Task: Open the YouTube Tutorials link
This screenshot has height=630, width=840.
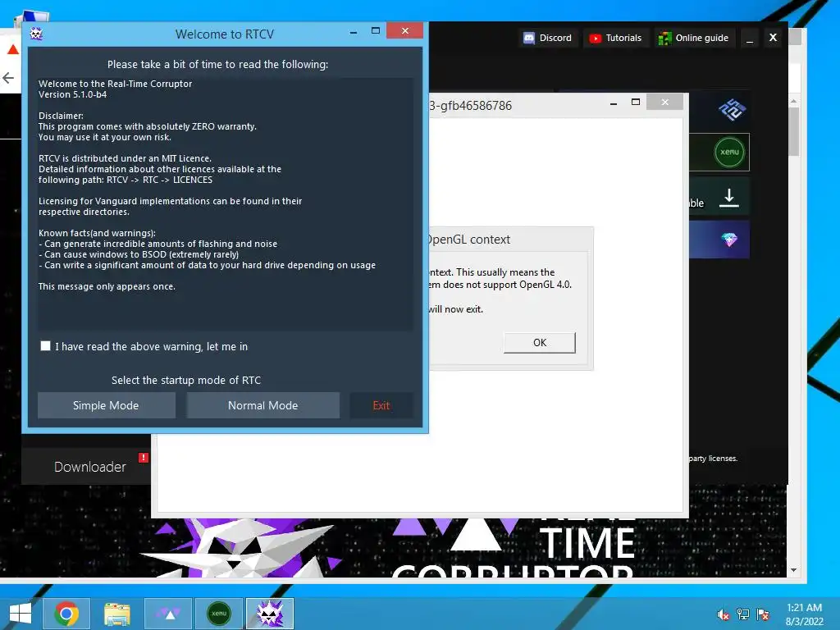Action: tap(615, 38)
